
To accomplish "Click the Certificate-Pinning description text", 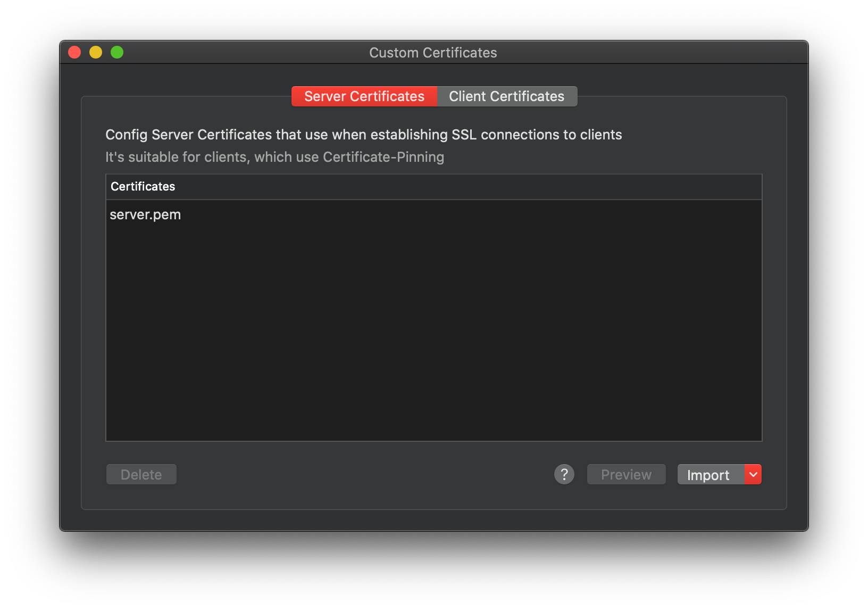I will click(274, 156).
